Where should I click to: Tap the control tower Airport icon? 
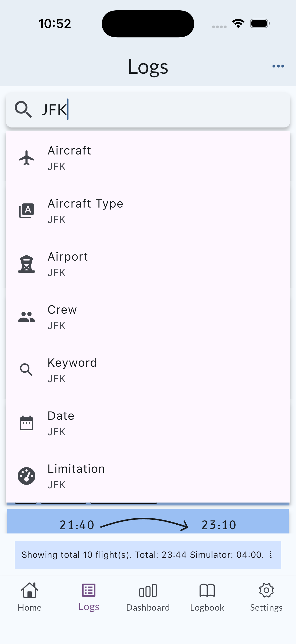(27, 264)
